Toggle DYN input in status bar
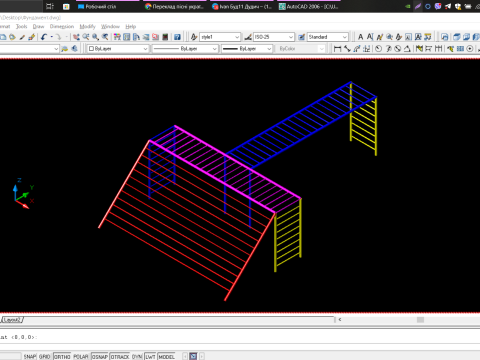Image resolution: width=480 pixels, height=360 pixels. [x=137, y=357]
